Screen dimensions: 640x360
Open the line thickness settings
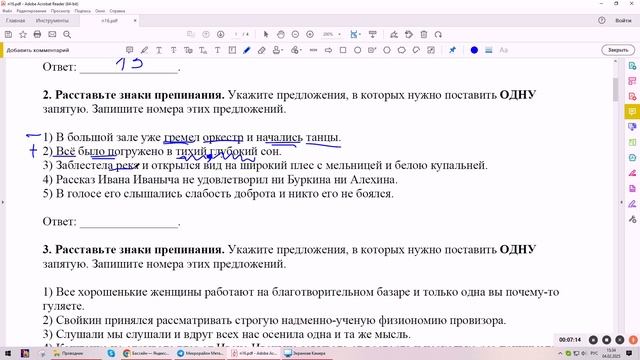tap(489, 50)
